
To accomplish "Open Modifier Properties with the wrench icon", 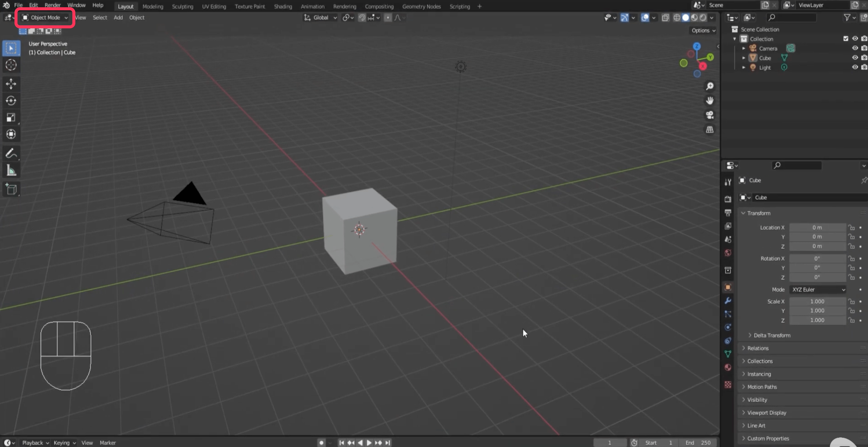I will point(728,301).
